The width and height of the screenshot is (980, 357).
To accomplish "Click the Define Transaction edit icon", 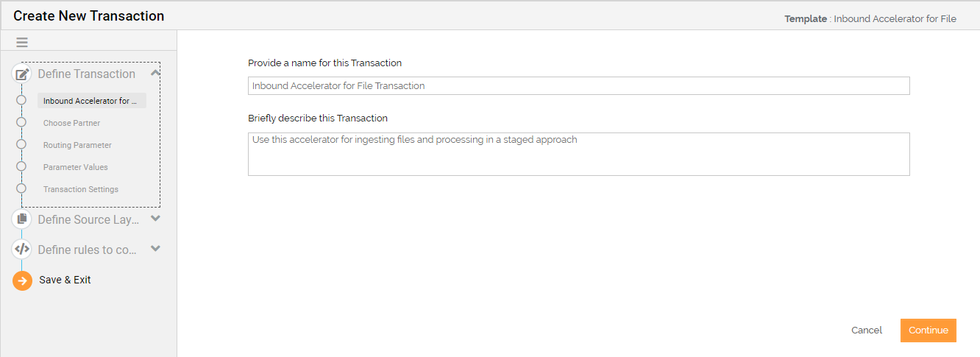I will [22, 74].
